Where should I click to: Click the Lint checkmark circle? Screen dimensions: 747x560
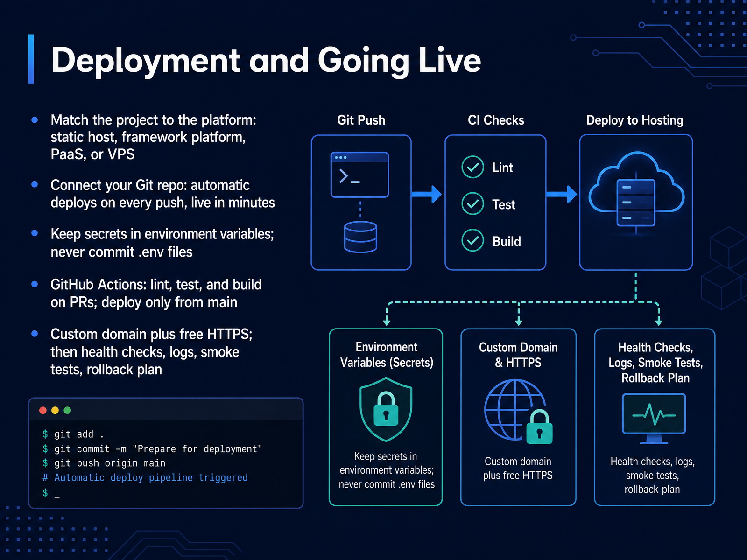[472, 167]
